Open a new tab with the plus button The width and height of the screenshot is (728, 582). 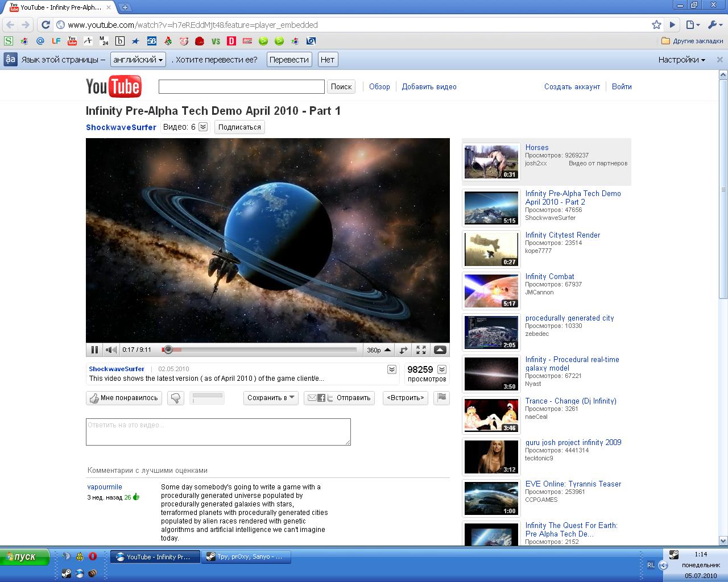125,7
